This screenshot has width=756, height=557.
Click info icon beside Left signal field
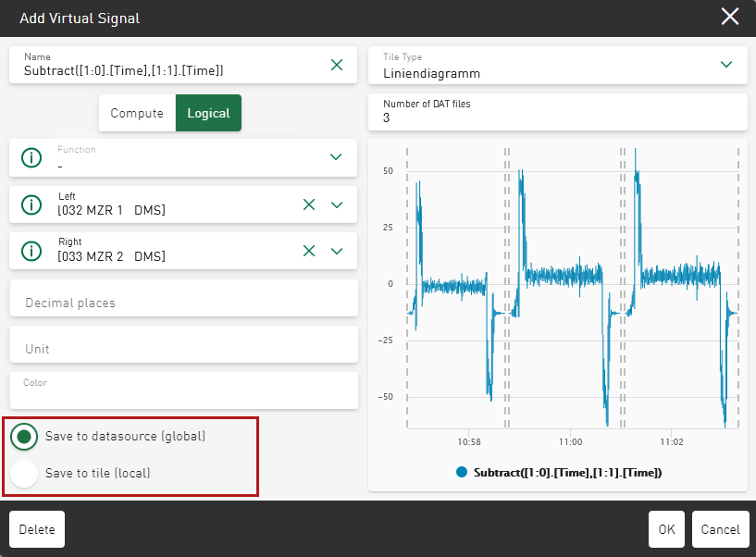coord(32,204)
